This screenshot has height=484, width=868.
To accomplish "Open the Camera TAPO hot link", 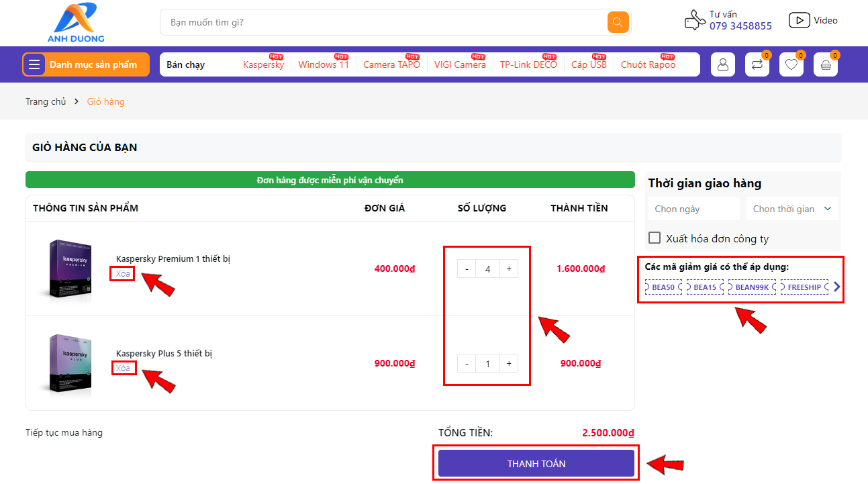I will (391, 64).
